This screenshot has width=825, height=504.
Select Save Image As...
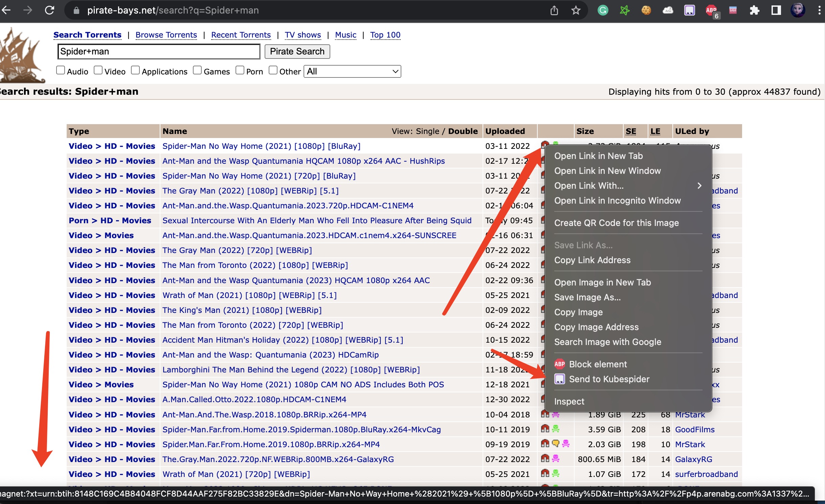[x=628, y=297]
